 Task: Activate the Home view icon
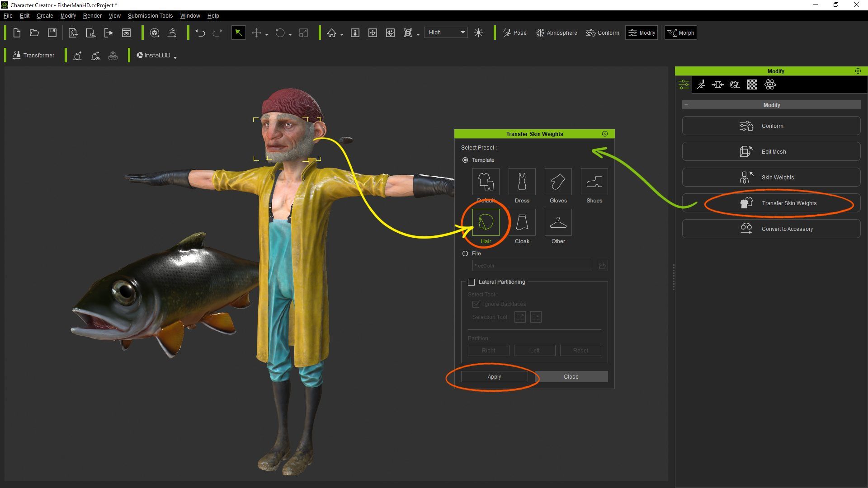click(x=332, y=33)
